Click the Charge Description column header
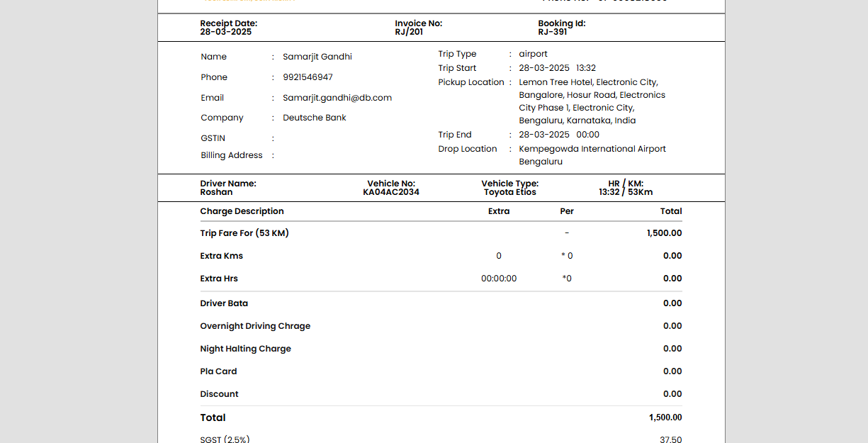Viewport: 868px width, 443px height. (242, 211)
